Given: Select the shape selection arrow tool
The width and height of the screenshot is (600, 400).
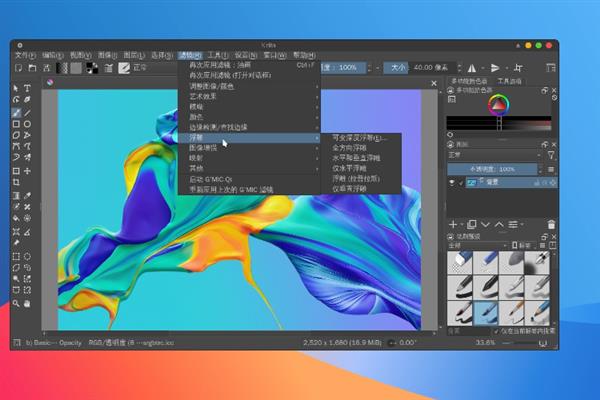Looking at the screenshot, I should coord(16,88).
